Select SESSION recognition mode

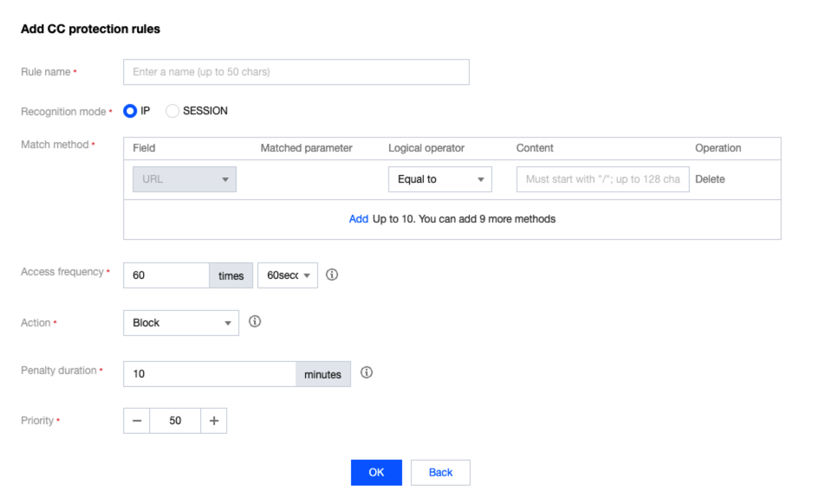(172, 111)
